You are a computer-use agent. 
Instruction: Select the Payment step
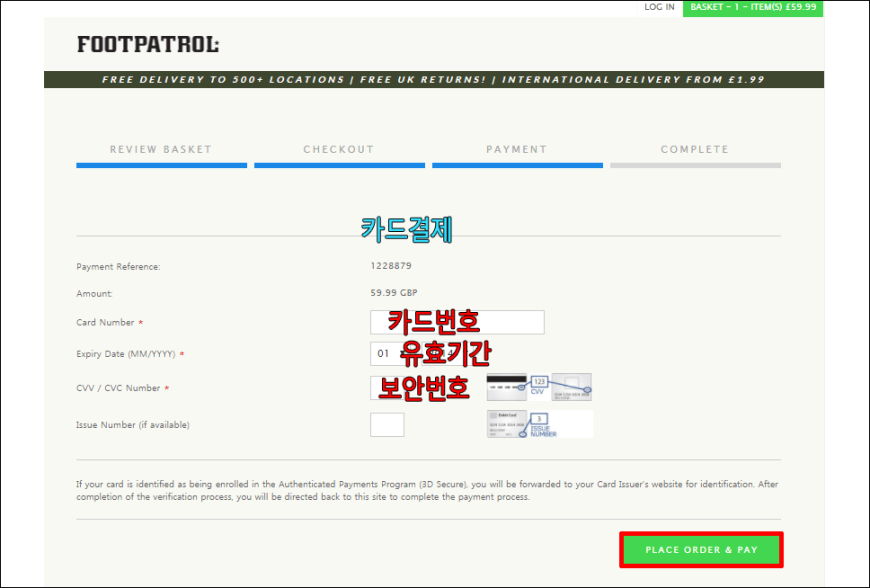[x=517, y=155]
